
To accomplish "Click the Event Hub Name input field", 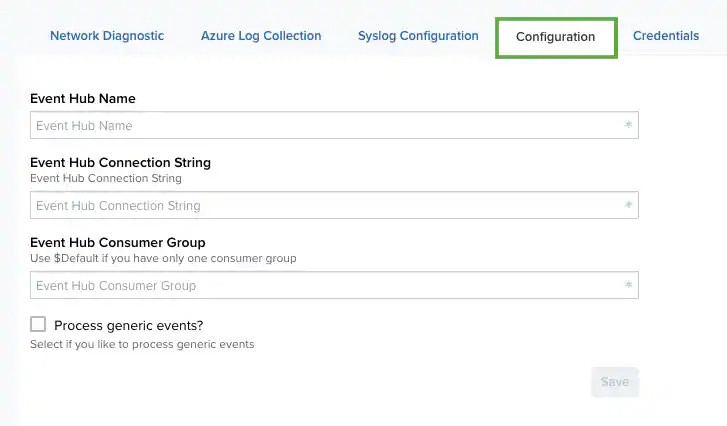I will pyautogui.click(x=320, y=126).
